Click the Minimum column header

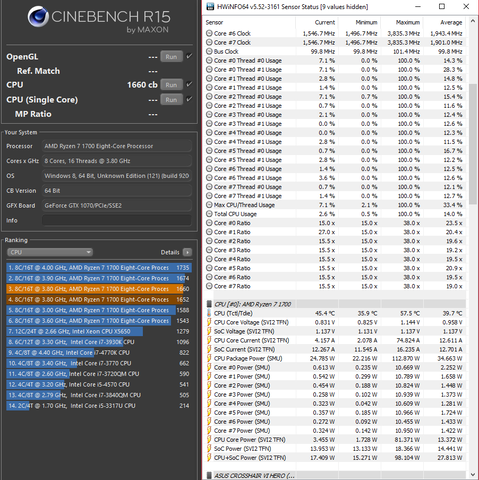pyautogui.click(x=366, y=22)
